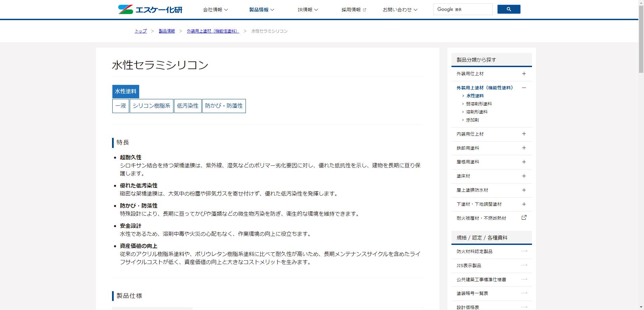
Task: Click the arrow icon next to 防火材料認定製品
Action: [524, 251]
